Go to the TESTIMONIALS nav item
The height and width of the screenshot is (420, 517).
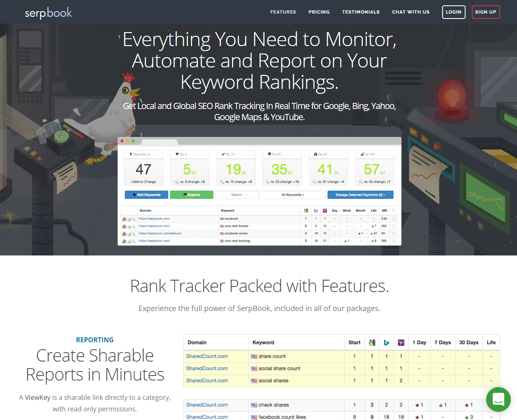tap(361, 12)
